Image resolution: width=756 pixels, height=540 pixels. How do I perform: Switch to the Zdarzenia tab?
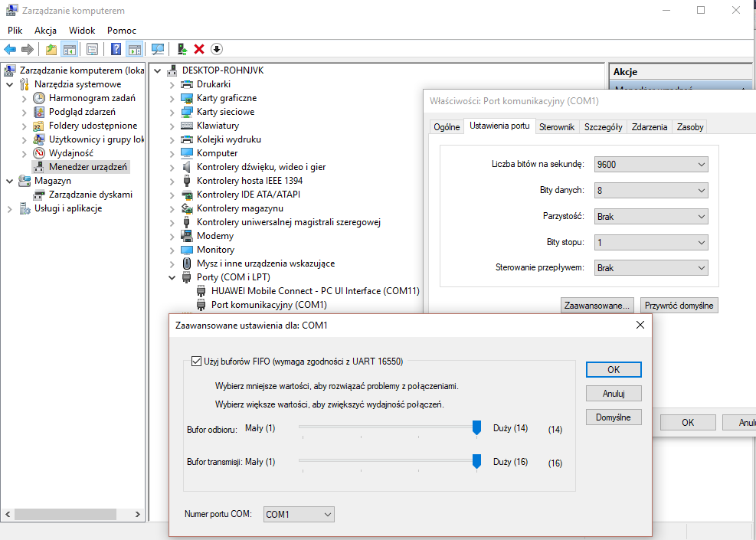650,127
